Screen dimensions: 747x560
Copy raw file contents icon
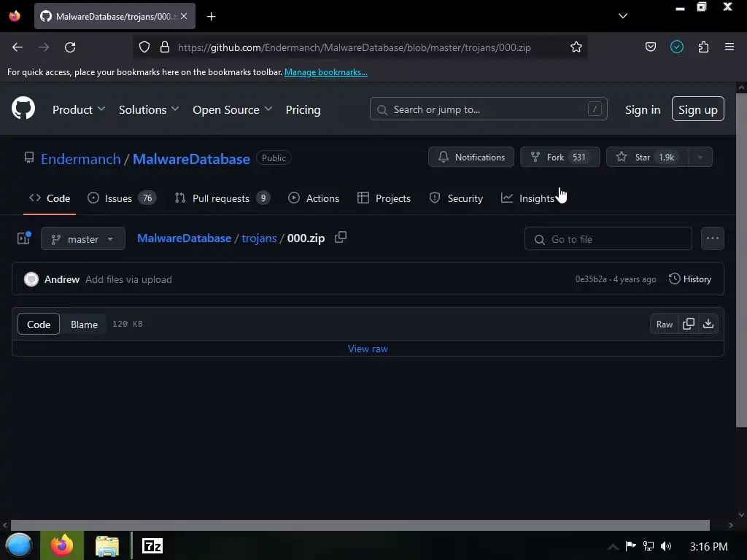(689, 324)
